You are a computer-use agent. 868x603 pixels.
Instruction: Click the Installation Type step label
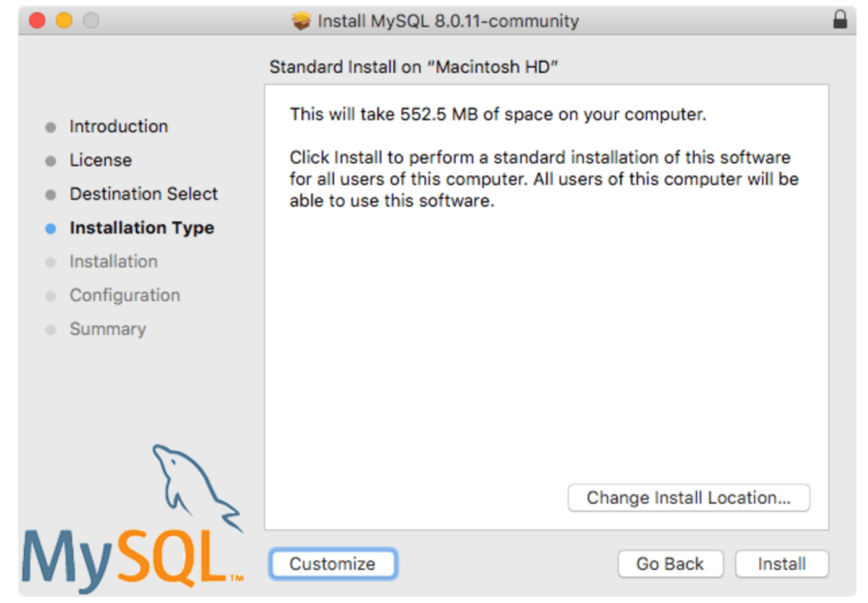coord(142,228)
